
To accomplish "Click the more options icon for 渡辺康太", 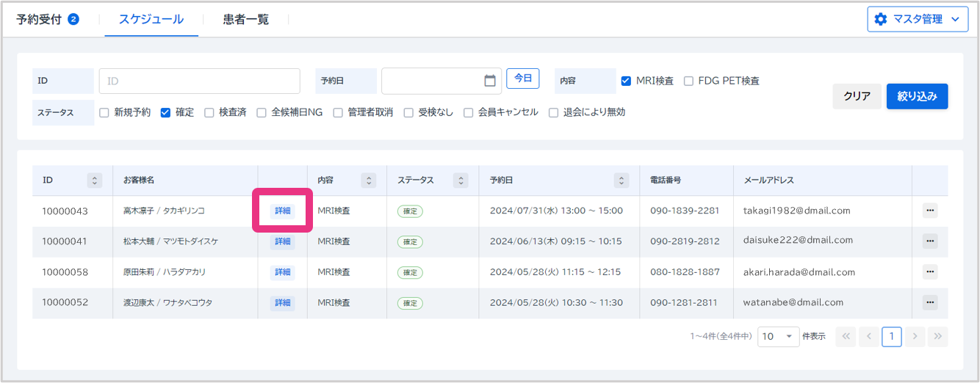I will (930, 302).
